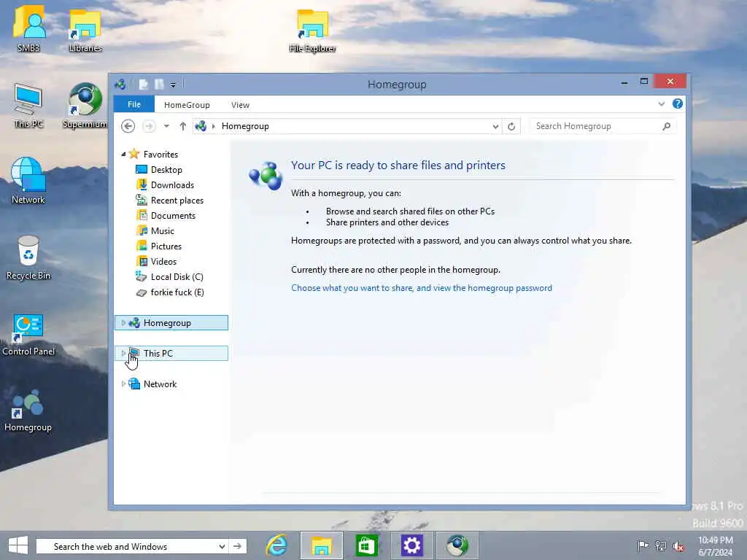Open the Libraries desktop shortcut
This screenshot has width=747, height=560.
click(85, 29)
